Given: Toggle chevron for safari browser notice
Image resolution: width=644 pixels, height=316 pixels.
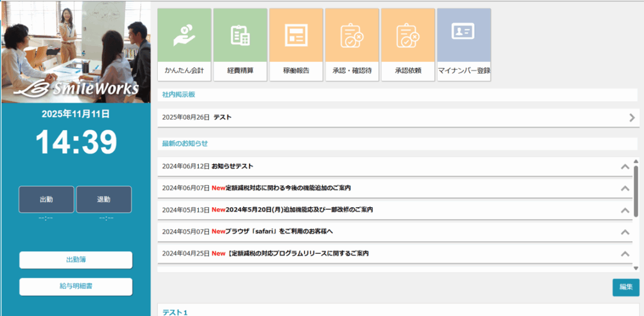Looking at the screenshot, I should [x=625, y=232].
